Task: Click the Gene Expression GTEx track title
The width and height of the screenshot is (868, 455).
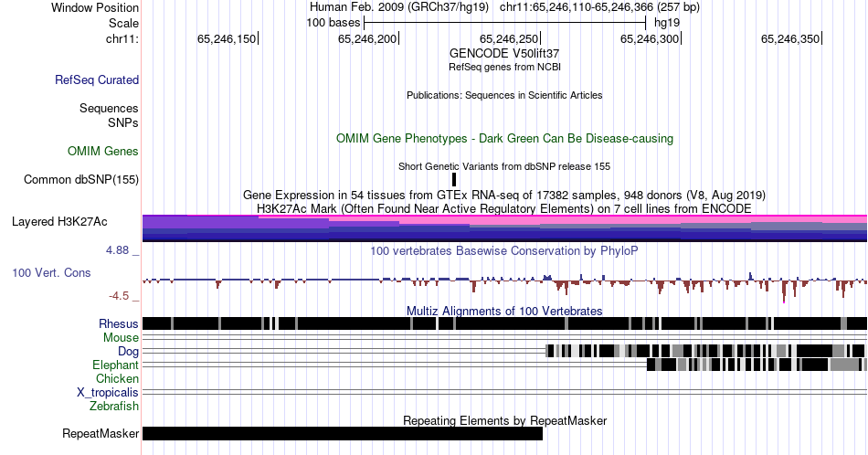Action: [x=504, y=196]
